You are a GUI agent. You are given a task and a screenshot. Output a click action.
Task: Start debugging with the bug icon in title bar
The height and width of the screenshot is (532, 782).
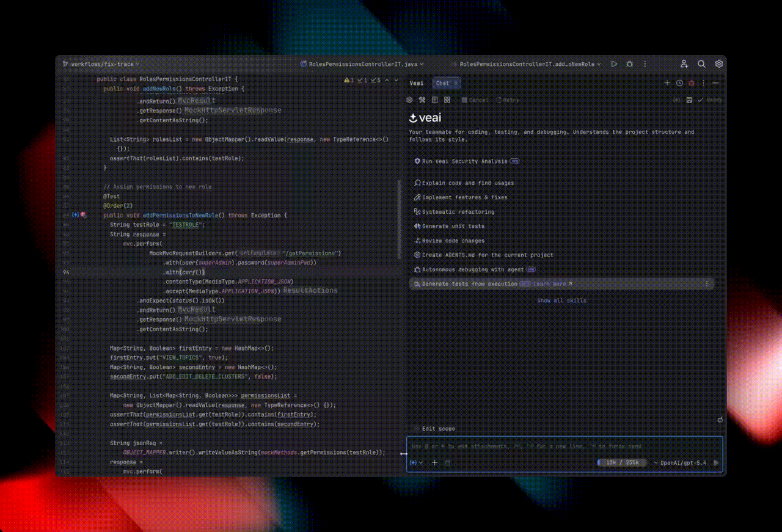(x=629, y=64)
